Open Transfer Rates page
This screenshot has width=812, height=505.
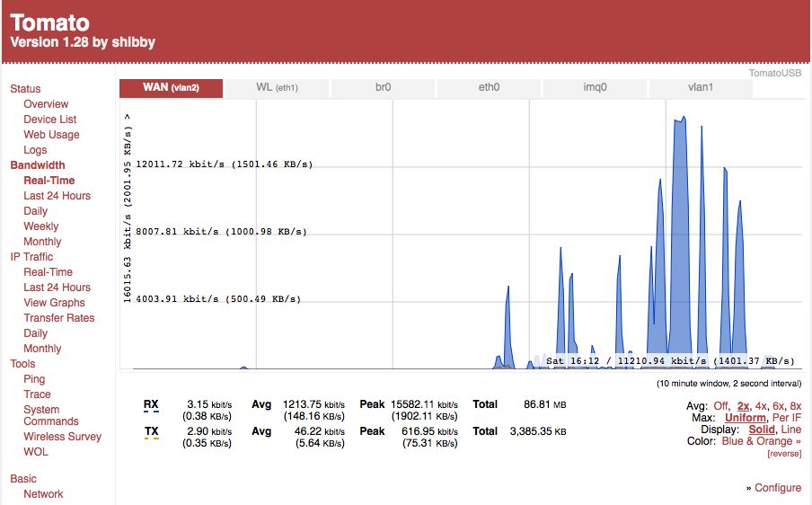point(59,318)
